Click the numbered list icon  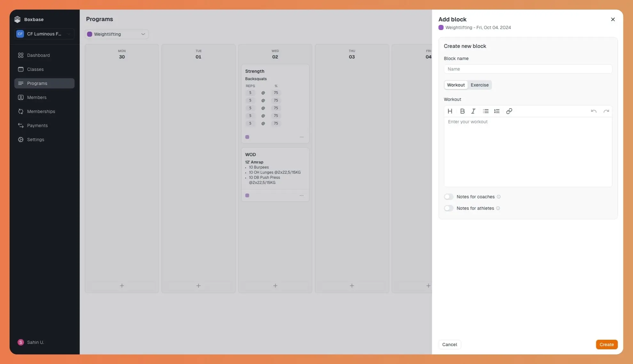497,111
